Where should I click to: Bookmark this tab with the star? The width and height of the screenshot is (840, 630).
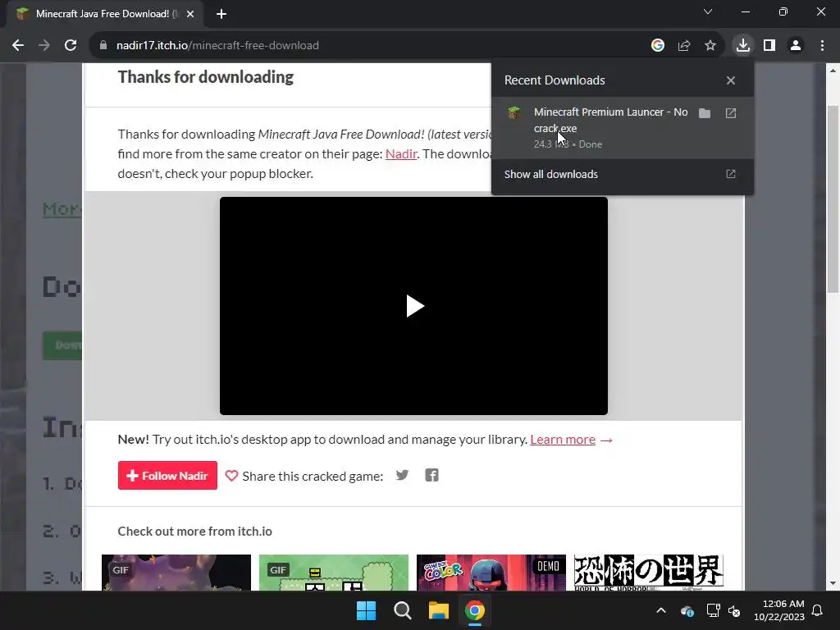(x=710, y=46)
